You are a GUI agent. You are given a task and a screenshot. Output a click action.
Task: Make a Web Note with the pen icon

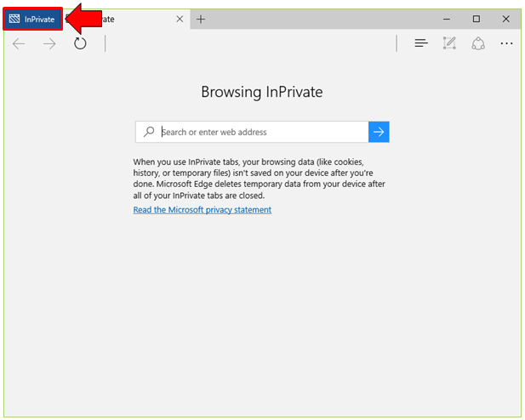click(449, 43)
